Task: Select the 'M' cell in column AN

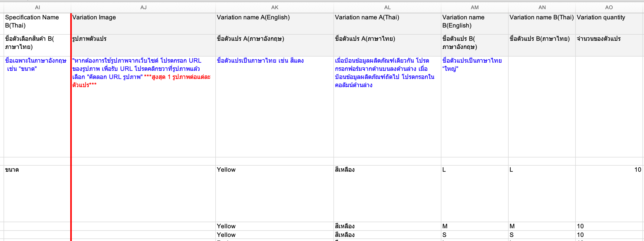Action: (542, 226)
